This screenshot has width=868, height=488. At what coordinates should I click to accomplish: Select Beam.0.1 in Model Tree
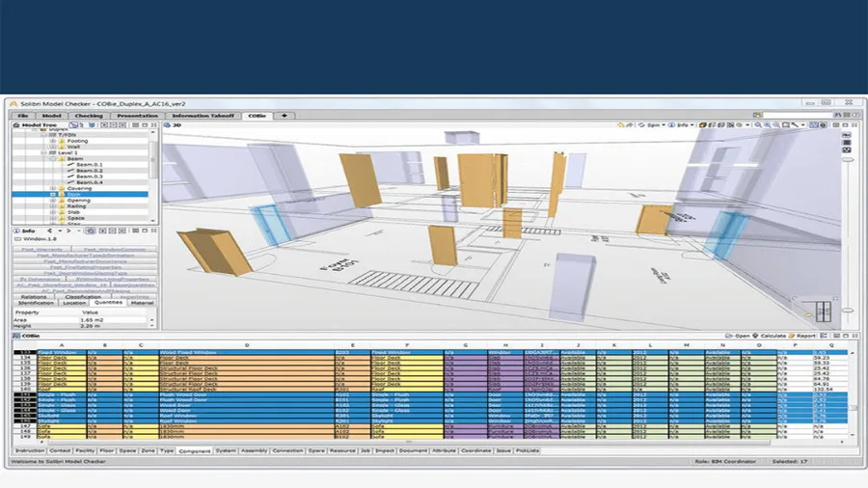89,165
